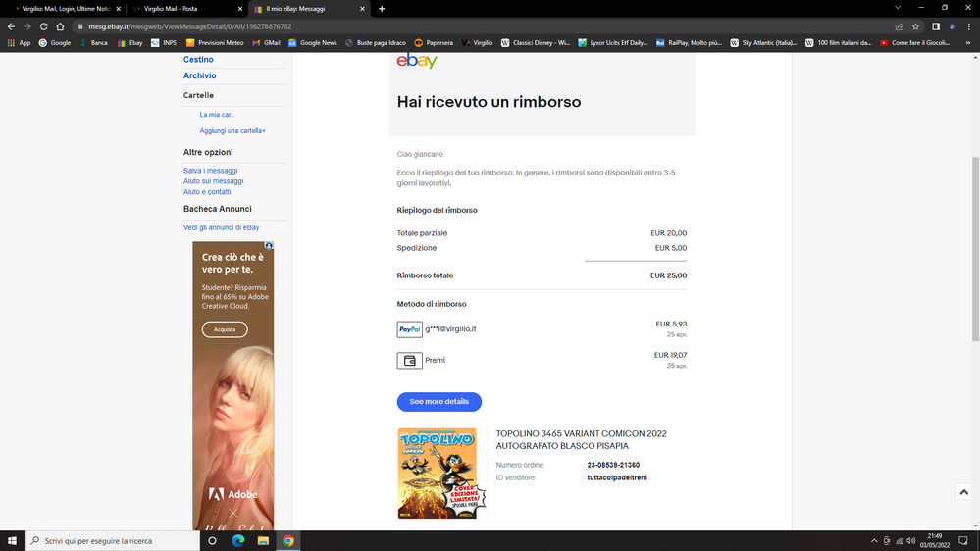Open tab search chevron in title bar
This screenshot has height=551, width=980.
click(898, 8)
